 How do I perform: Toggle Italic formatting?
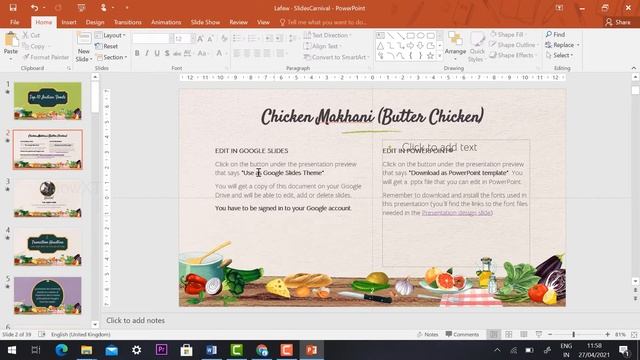(x=147, y=53)
